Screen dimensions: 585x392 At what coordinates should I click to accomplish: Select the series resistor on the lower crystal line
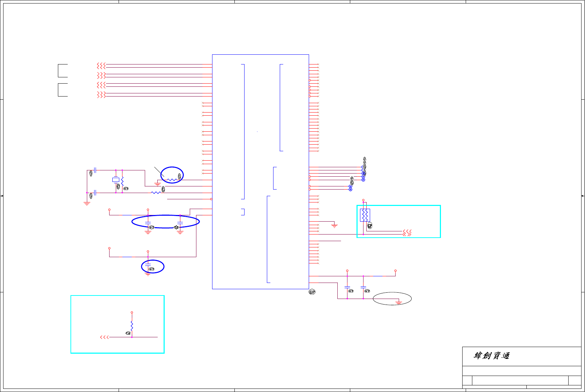point(156,193)
